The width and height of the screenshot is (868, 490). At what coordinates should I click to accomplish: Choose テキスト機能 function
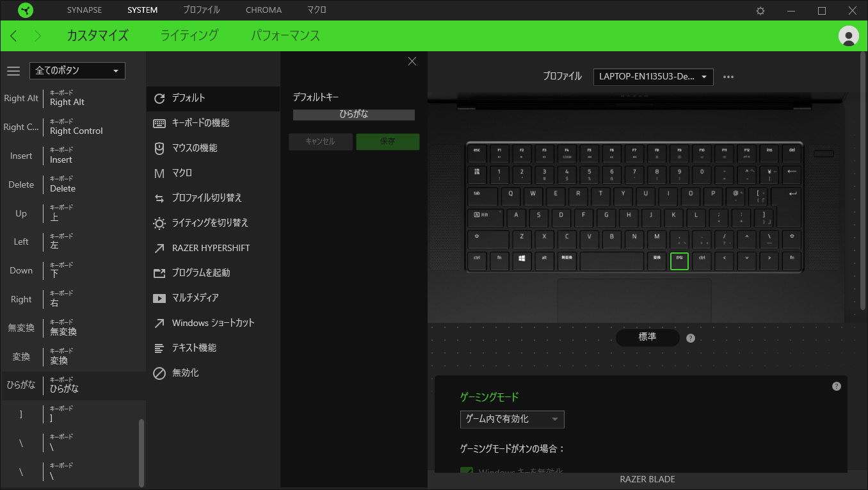point(213,348)
